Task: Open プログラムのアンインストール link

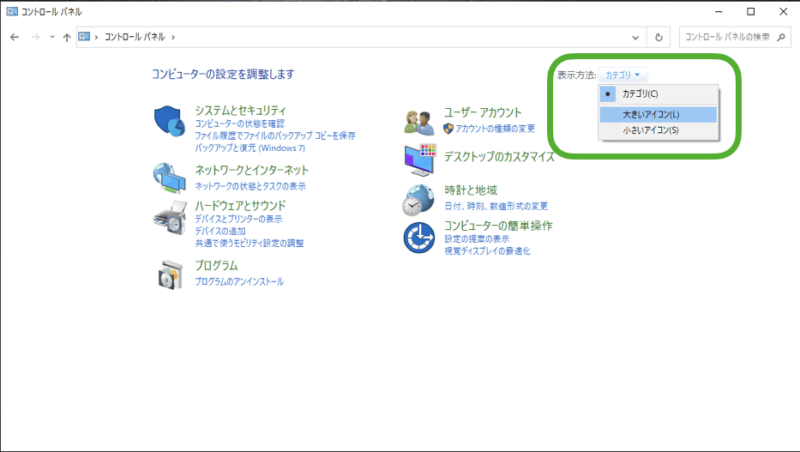Action: [x=239, y=282]
